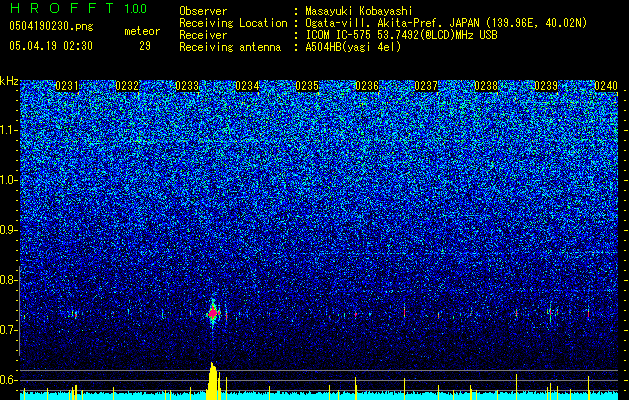Click the kHz axis unit label
Image resolution: width=629 pixels, height=400 pixels.
coord(9,81)
